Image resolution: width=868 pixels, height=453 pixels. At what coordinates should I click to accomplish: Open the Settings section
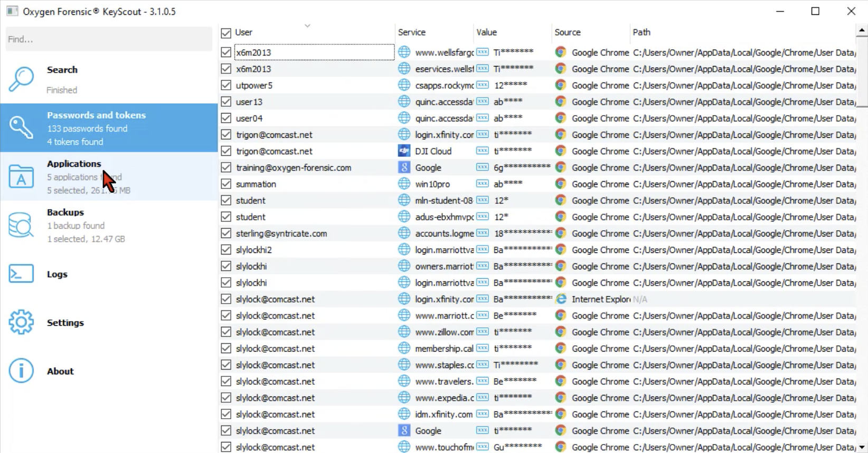pos(109,322)
